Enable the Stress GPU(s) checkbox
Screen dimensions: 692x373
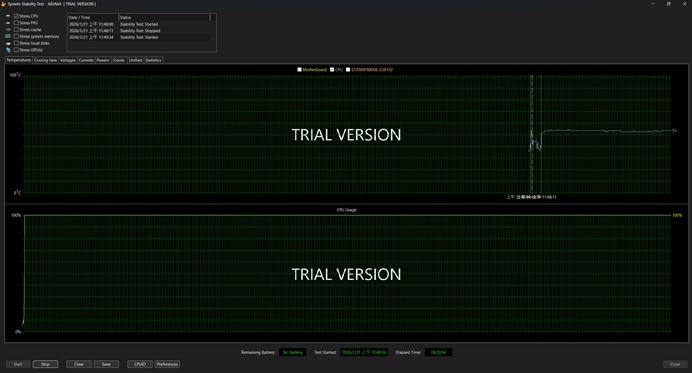pyautogui.click(x=16, y=50)
